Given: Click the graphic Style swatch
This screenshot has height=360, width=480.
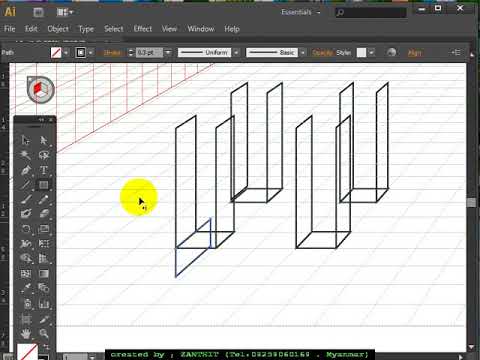Looking at the screenshot, I should [361, 52].
